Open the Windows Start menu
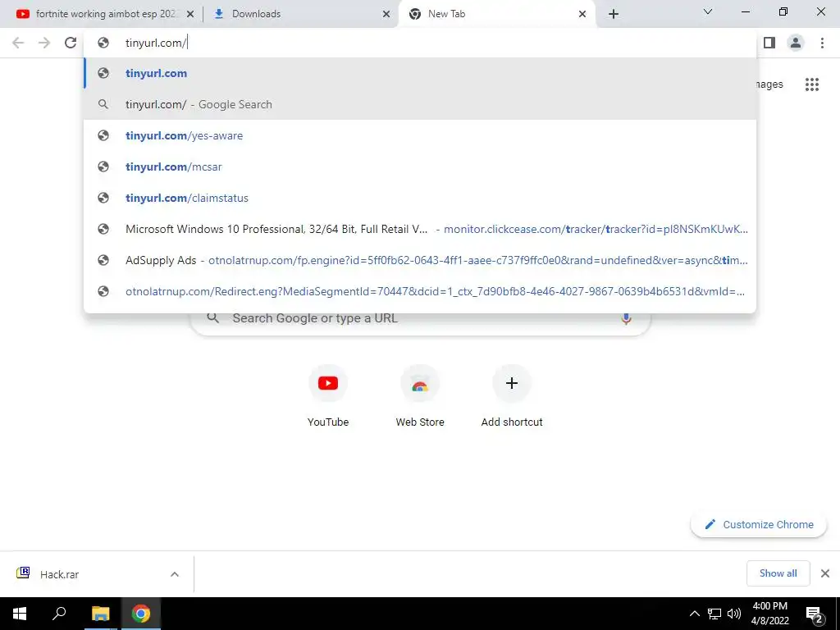 [x=20, y=614]
